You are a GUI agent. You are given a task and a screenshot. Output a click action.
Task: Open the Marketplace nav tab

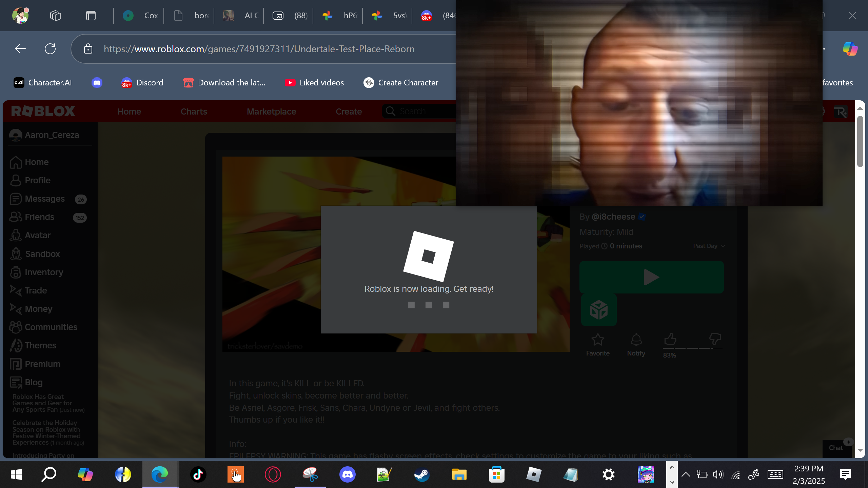coord(271,111)
